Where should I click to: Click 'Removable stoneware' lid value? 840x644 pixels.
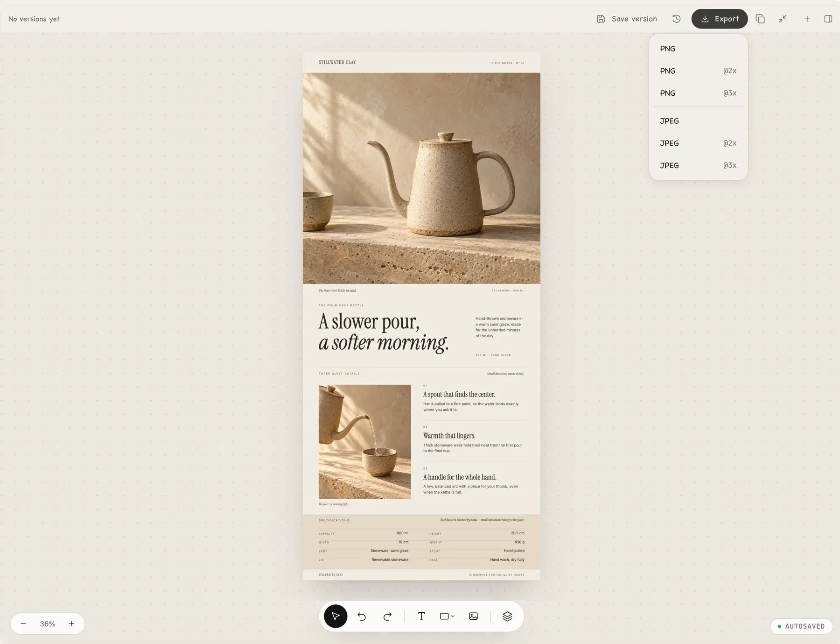coord(390,559)
